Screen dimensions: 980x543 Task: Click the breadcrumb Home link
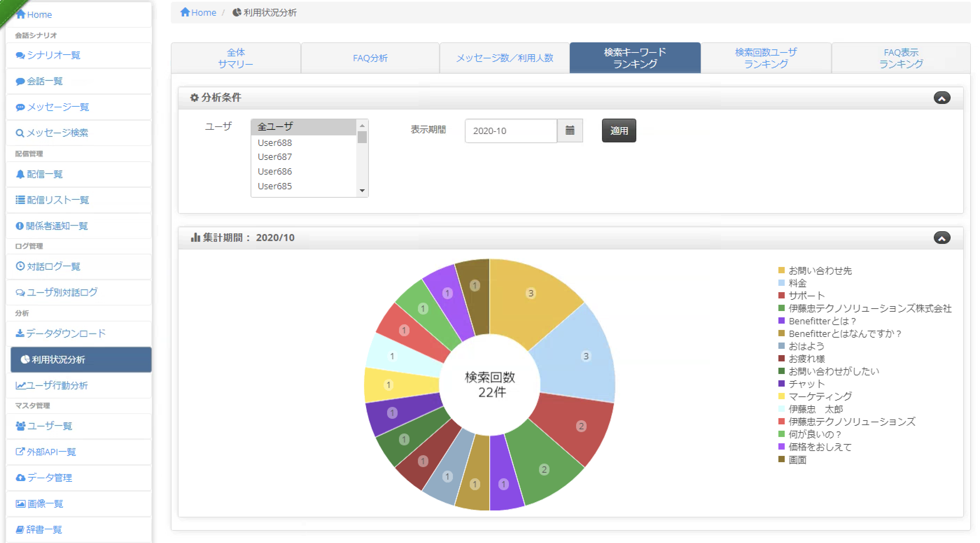point(204,13)
